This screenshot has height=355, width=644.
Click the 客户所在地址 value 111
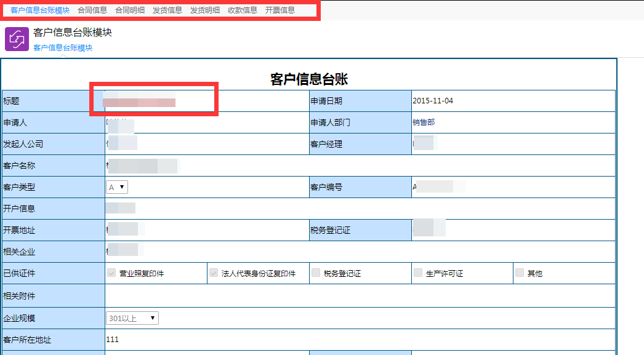point(112,340)
